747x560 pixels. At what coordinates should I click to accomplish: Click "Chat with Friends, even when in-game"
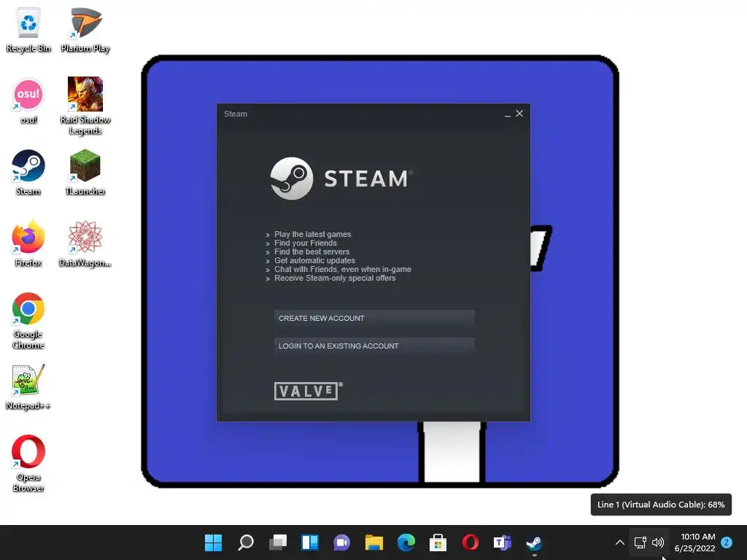point(343,269)
